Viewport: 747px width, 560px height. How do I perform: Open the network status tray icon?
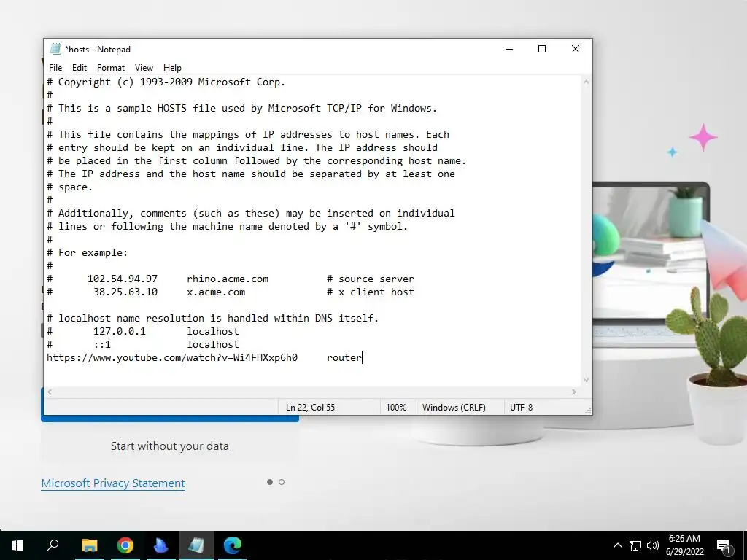[x=635, y=545]
